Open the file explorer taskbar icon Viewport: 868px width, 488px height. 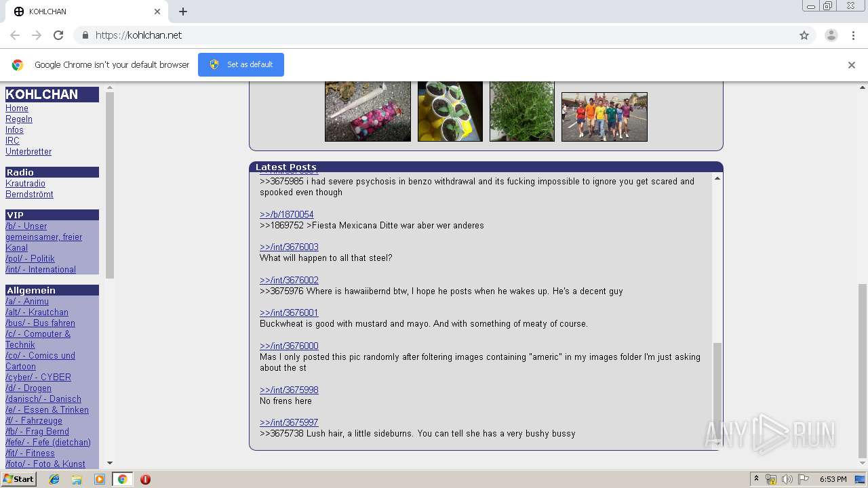pyautogui.click(x=77, y=479)
